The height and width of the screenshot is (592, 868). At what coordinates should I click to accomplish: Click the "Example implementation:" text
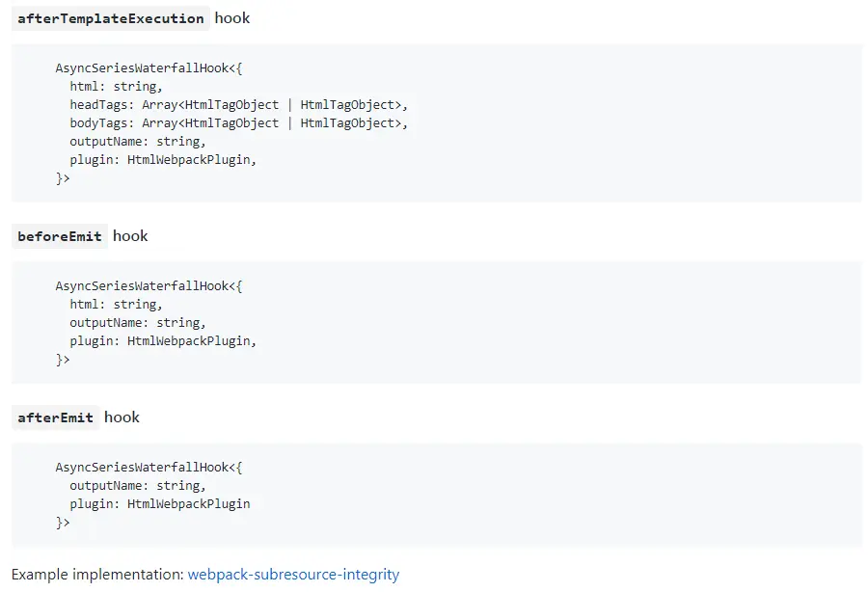coord(97,575)
